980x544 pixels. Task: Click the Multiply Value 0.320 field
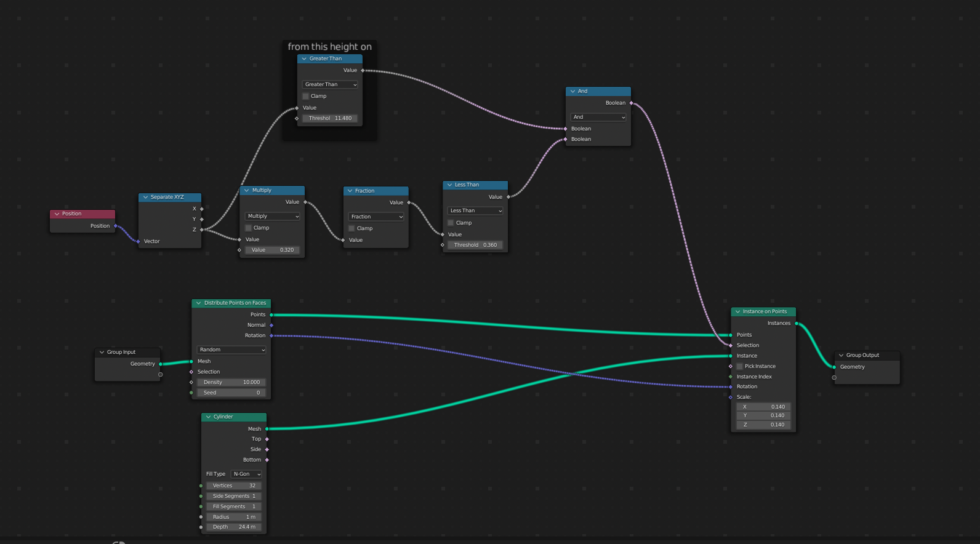tap(272, 250)
